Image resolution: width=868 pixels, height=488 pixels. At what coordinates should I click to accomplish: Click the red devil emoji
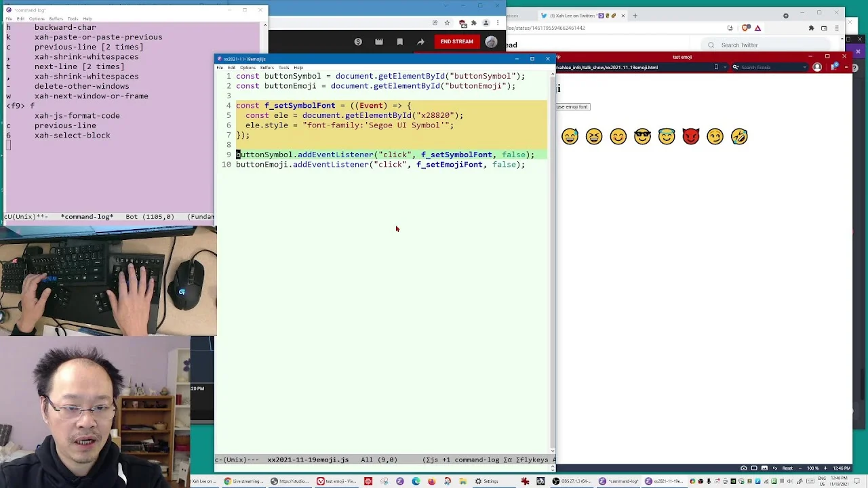click(690, 137)
